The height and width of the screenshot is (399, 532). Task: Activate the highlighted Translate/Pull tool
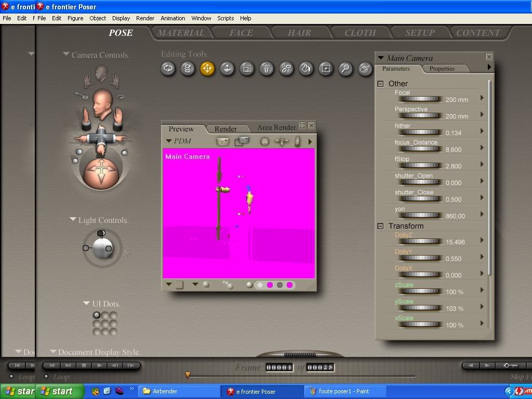tap(207, 69)
